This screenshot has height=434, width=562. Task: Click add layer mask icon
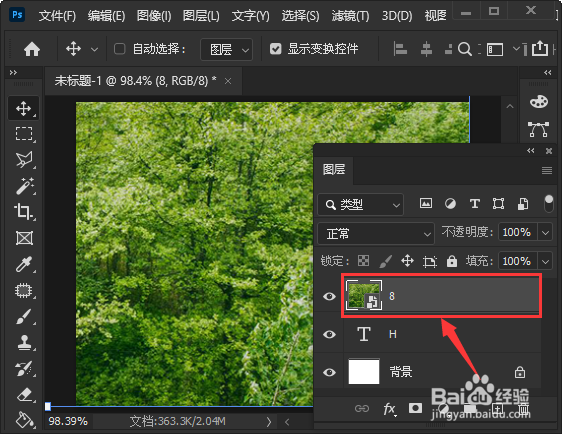point(415,408)
